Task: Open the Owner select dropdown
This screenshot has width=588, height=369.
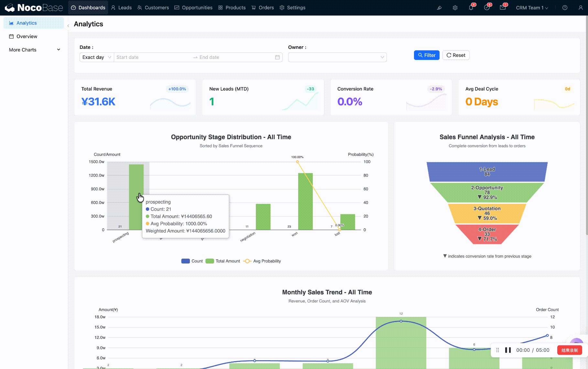Action: [337, 57]
